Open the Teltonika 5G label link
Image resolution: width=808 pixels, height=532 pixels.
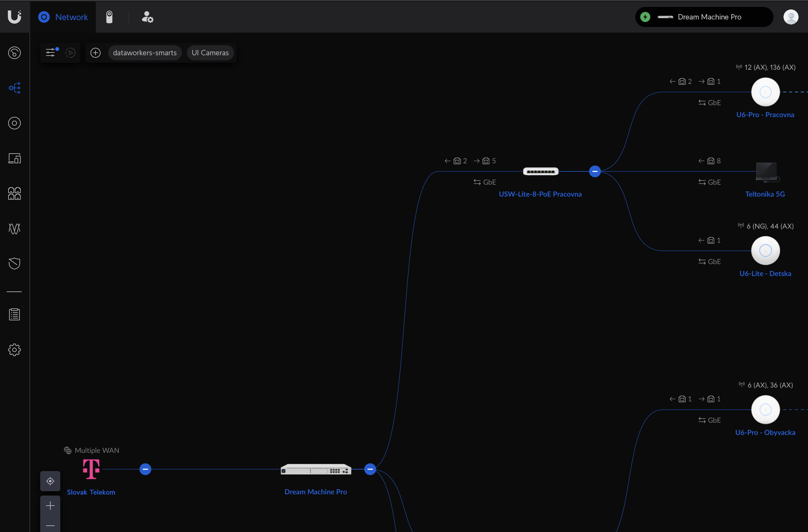click(765, 194)
